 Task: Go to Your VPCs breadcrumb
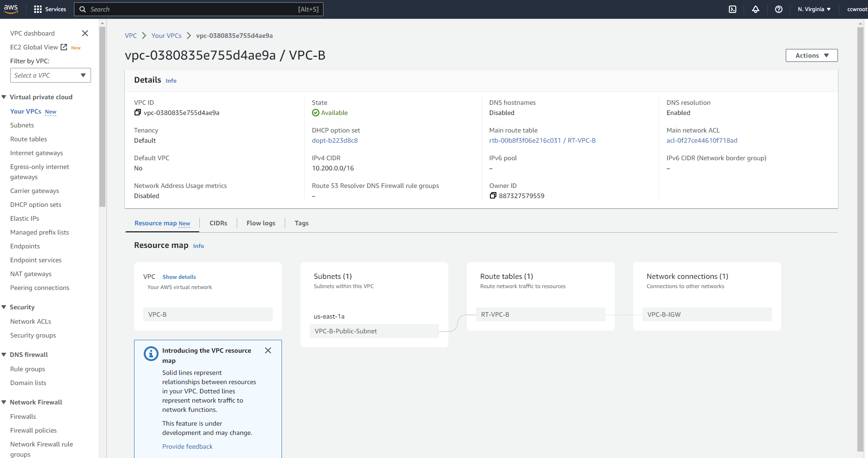(x=166, y=36)
